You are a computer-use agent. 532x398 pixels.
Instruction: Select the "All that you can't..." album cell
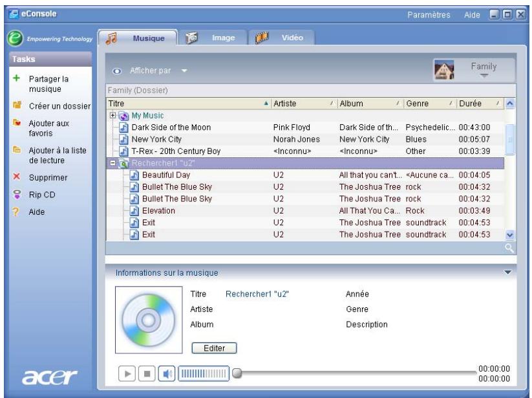coord(370,175)
